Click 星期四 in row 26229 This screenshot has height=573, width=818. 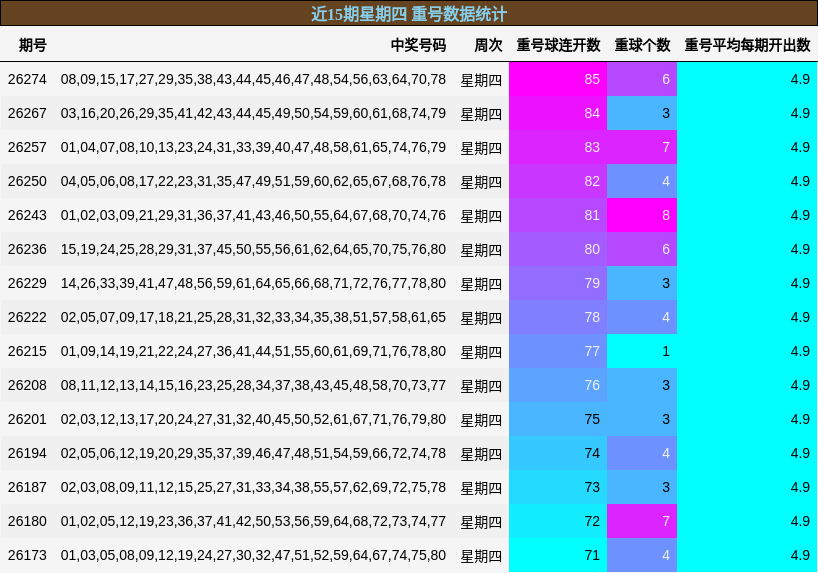coord(481,284)
